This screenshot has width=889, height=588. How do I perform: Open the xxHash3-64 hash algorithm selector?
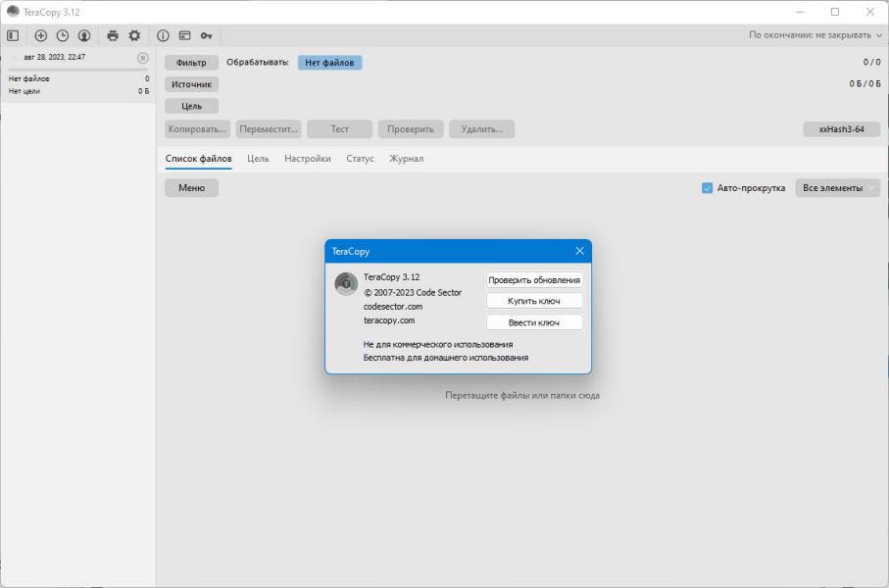click(841, 129)
